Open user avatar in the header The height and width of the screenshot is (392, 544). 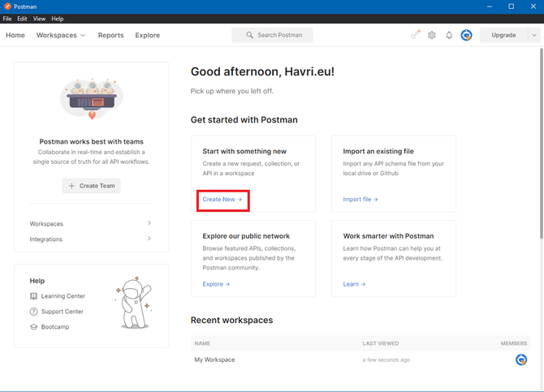[466, 35]
